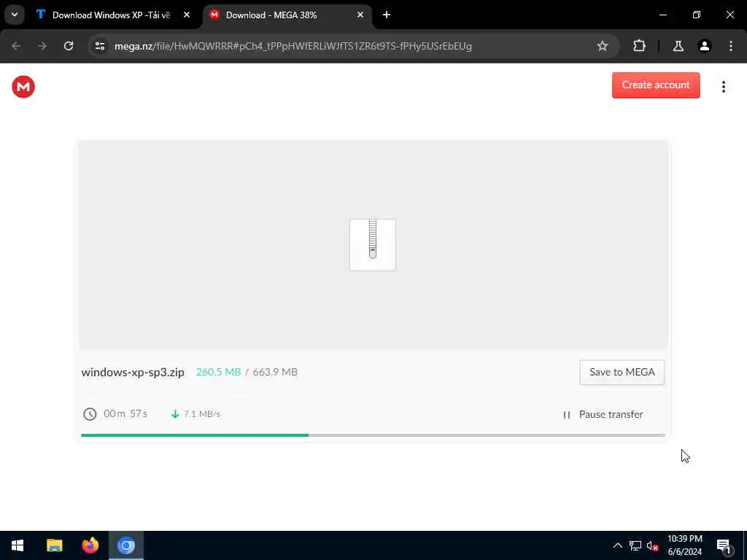
Task: Click the remaining time clock icon
Action: (x=90, y=414)
